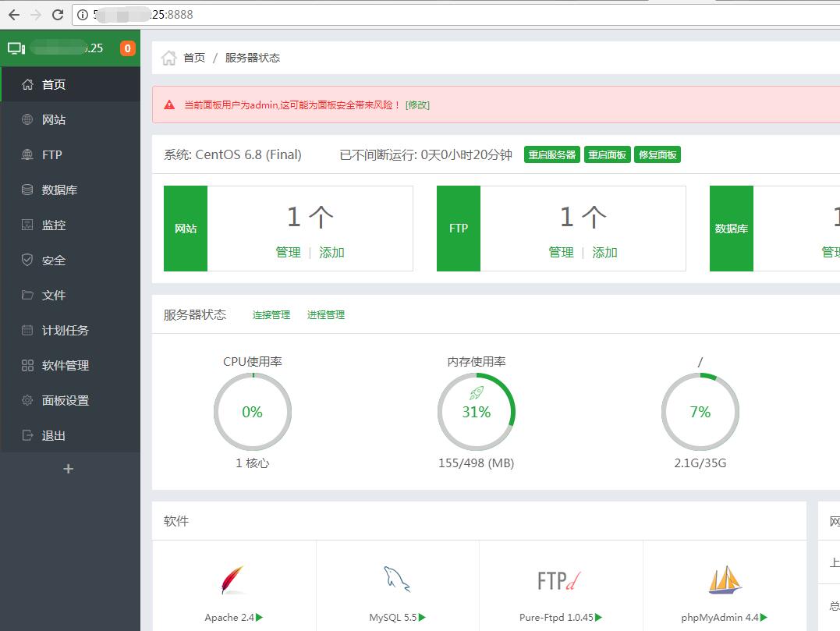Screen dimensions: 840x631
Task: Open the orange notification badge showing 0
Action: point(127,48)
